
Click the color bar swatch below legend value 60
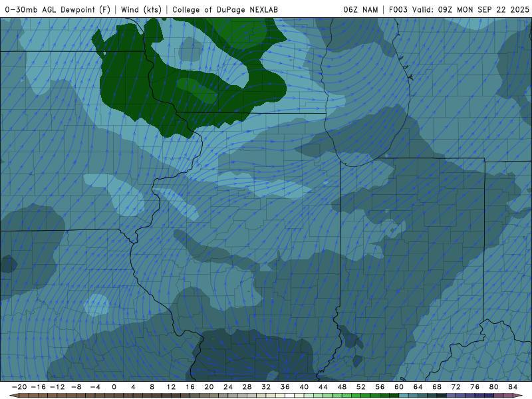pos(404,396)
